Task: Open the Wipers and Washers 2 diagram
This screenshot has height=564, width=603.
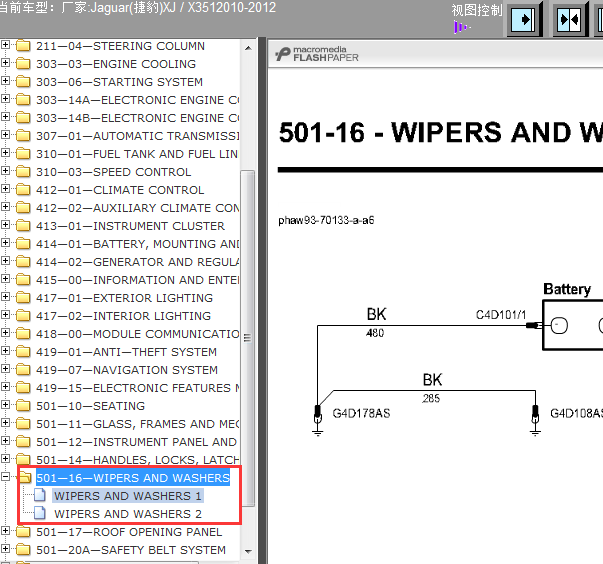Action: click(128, 514)
